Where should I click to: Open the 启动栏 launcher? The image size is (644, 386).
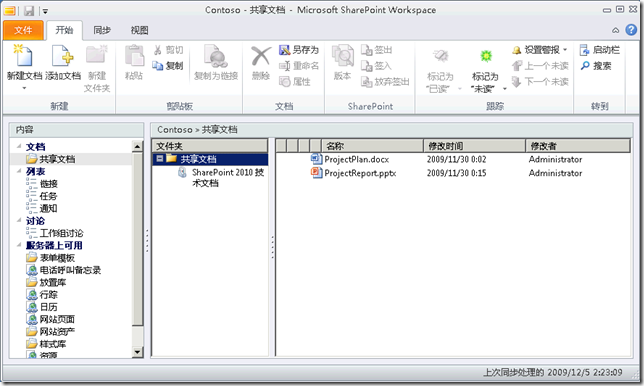pyautogui.click(x=600, y=50)
